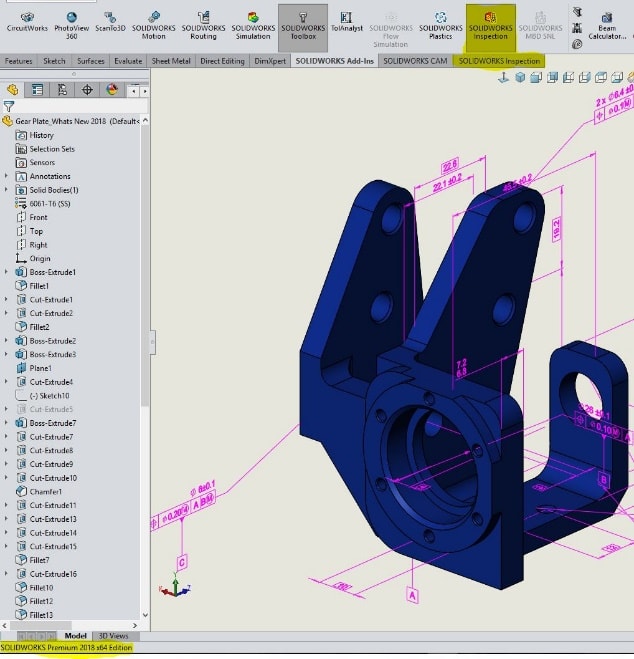Open the Direct Editing tab
634x659 pixels.
(222, 61)
